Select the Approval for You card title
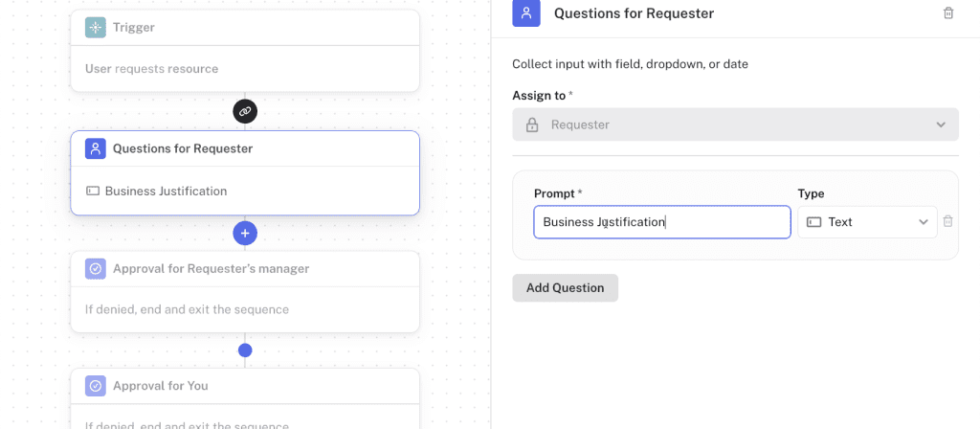The width and height of the screenshot is (980, 429). click(x=161, y=386)
